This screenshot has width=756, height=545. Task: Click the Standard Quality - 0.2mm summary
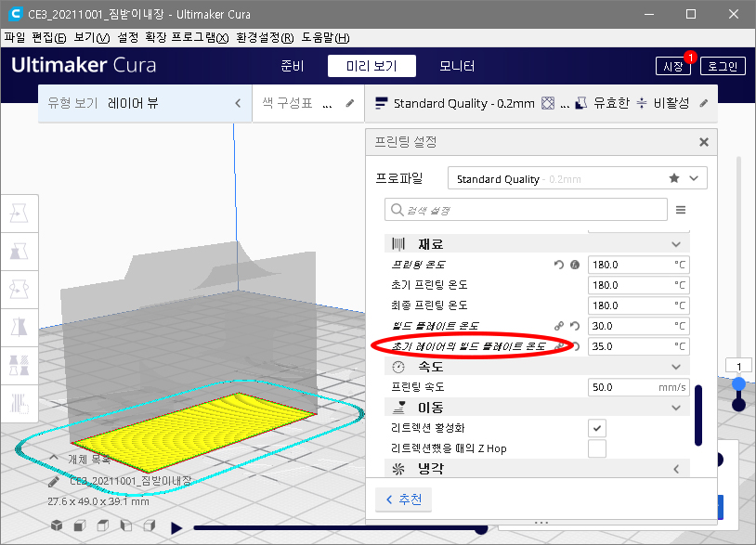(x=463, y=103)
